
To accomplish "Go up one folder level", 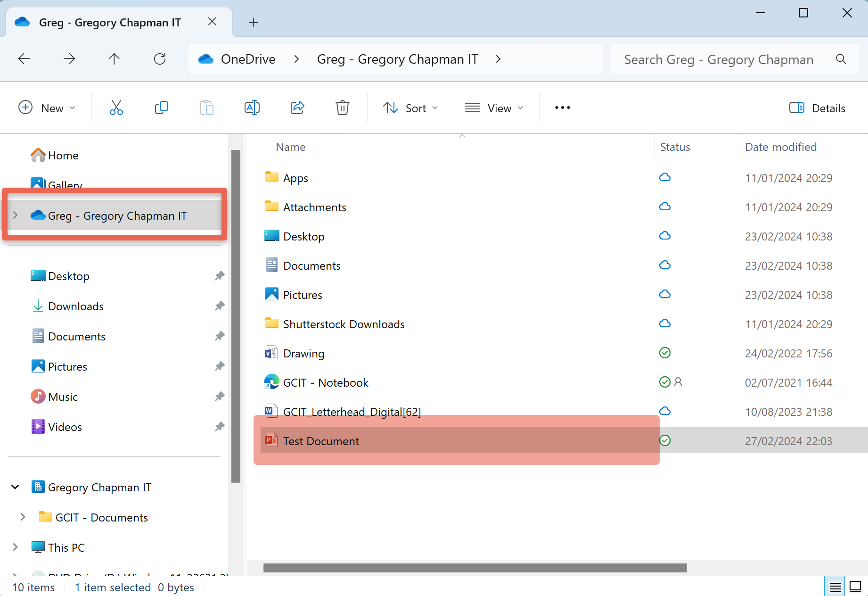I will pos(114,59).
